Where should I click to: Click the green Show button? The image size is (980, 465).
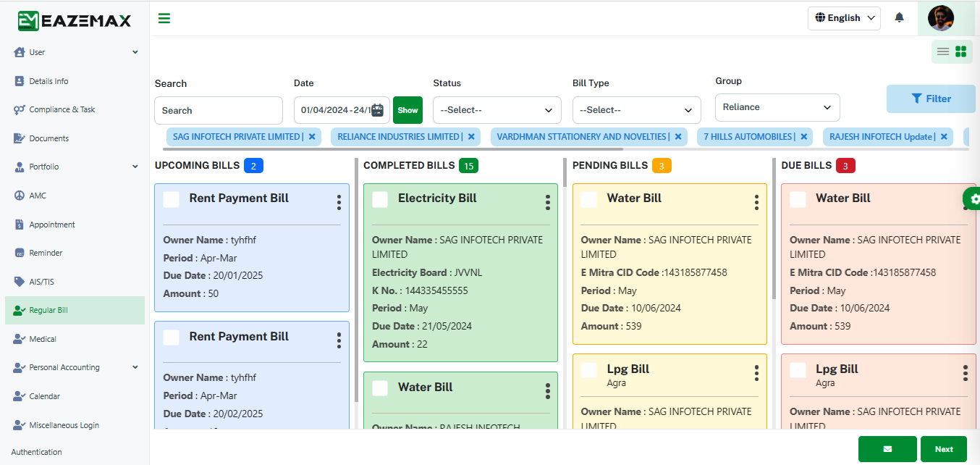407,110
